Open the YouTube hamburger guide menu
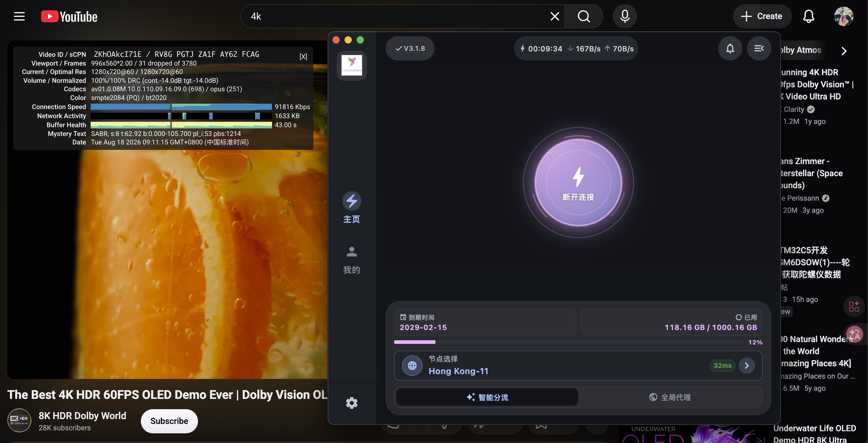 pyautogui.click(x=19, y=16)
